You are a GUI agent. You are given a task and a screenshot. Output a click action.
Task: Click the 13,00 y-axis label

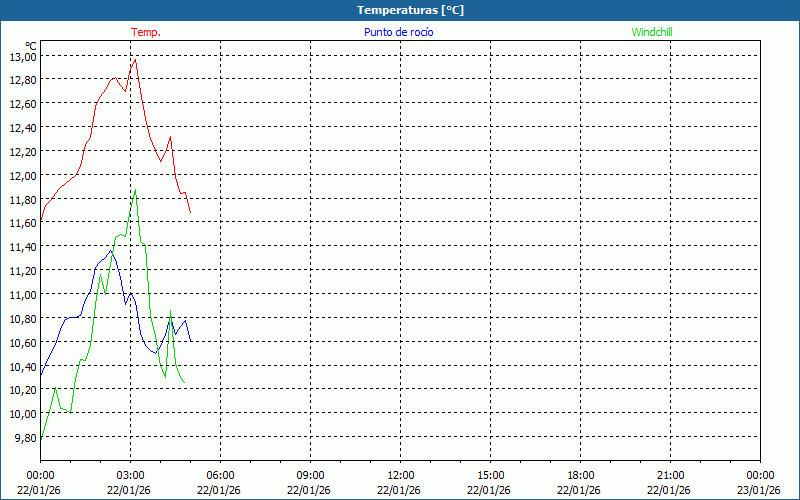(23, 56)
